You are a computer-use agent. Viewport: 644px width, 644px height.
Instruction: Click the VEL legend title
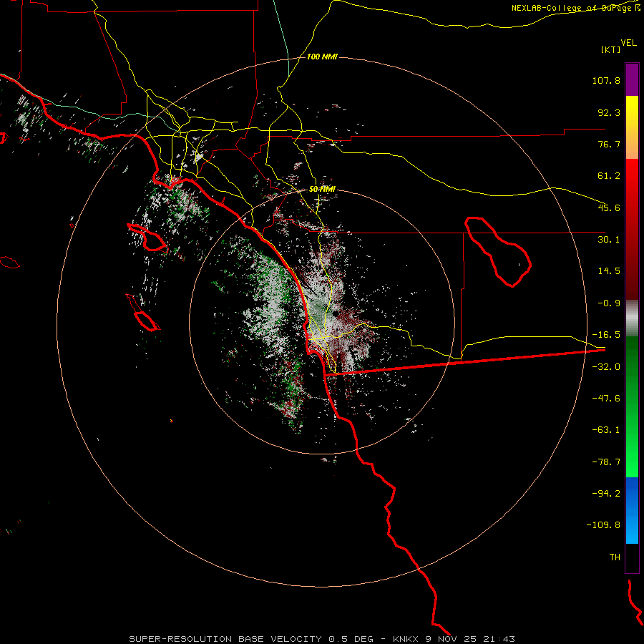tap(628, 42)
